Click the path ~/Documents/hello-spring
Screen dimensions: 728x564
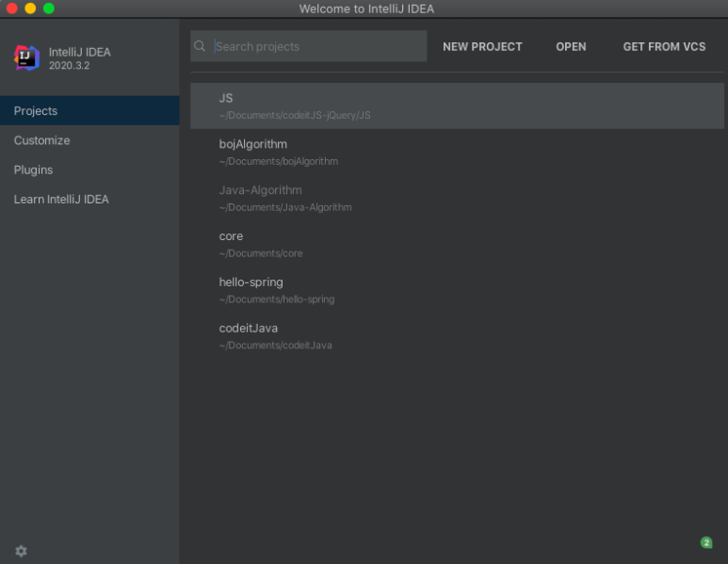[277, 298]
